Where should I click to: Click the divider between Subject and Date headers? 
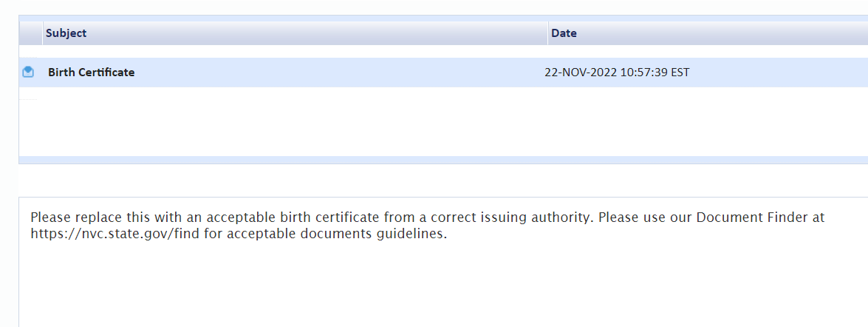(x=548, y=33)
